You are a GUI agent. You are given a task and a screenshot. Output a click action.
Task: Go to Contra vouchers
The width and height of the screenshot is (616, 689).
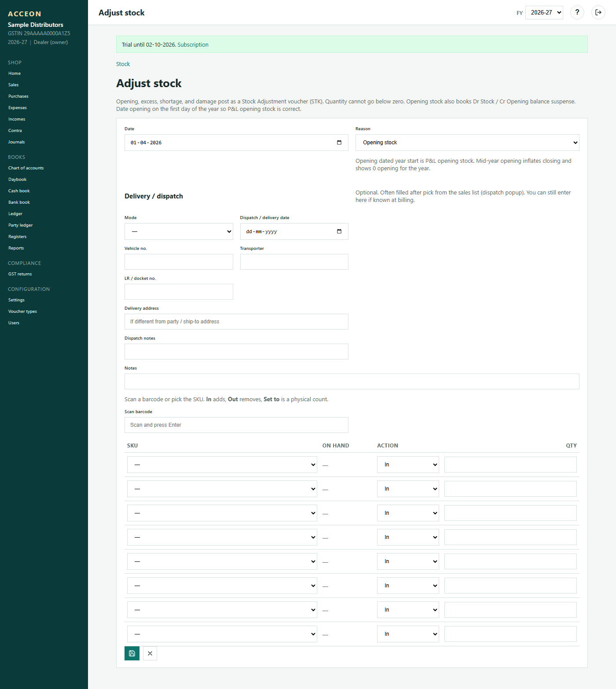[x=15, y=131]
